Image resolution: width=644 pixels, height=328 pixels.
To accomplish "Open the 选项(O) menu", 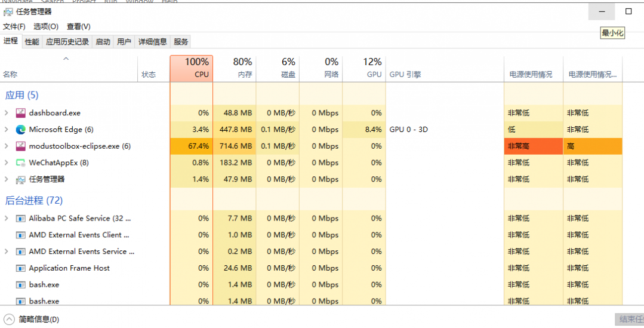I will point(45,26).
